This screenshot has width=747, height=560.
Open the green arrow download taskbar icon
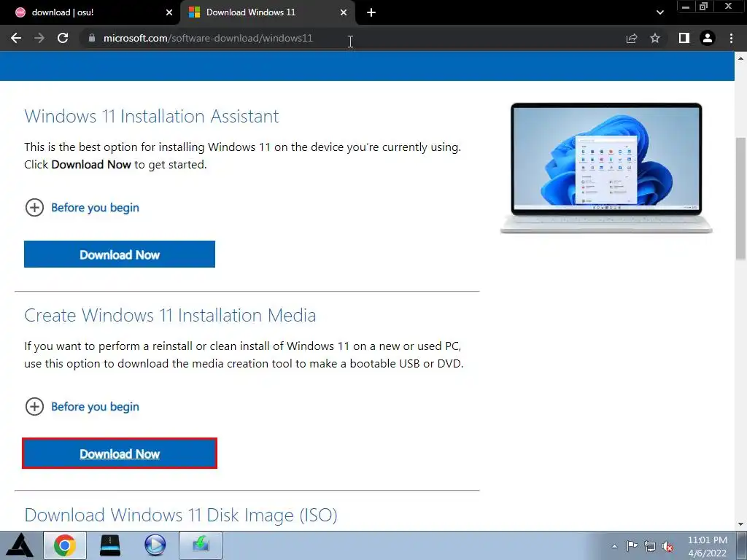201,545
